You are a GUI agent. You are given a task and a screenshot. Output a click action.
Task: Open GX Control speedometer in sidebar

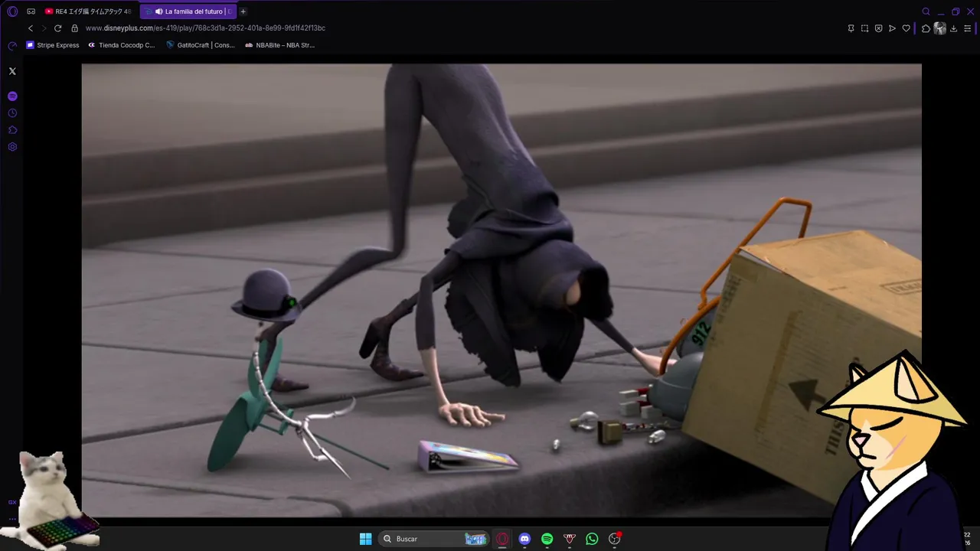(x=12, y=46)
